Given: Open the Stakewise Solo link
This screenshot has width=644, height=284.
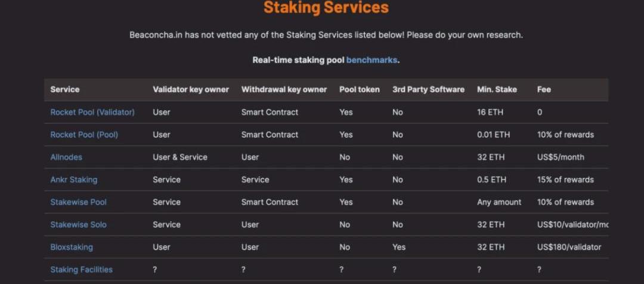Looking at the screenshot, I should [x=78, y=225].
